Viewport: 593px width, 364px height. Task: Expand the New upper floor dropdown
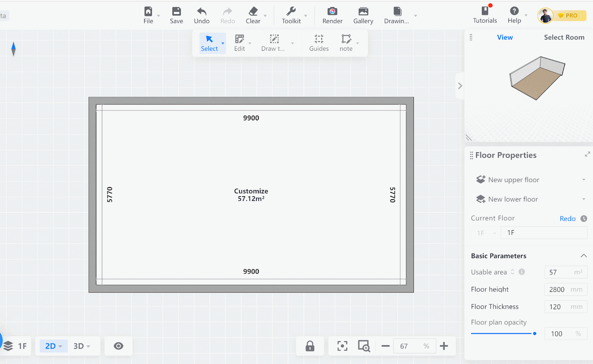(583, 180)
